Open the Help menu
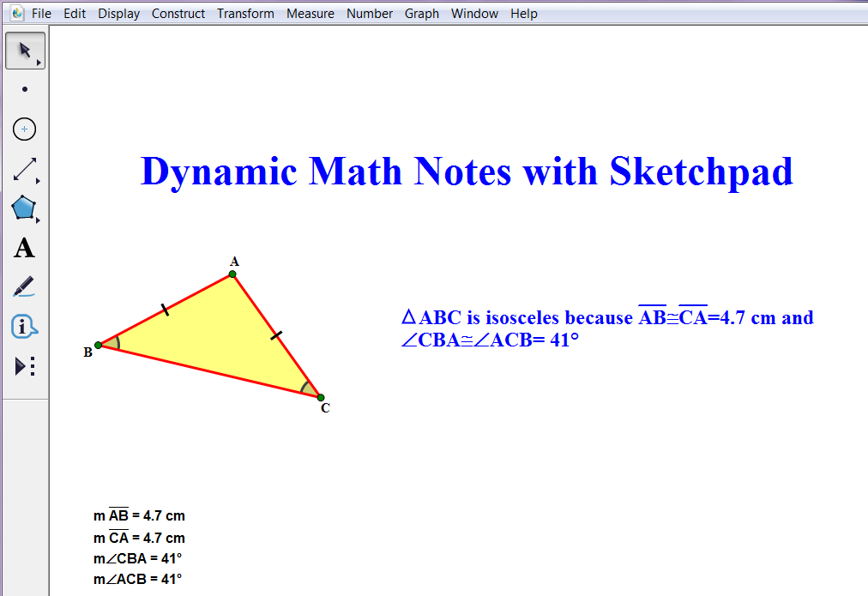Viewport: 868px width, 596px height. [x=524, y=13]
